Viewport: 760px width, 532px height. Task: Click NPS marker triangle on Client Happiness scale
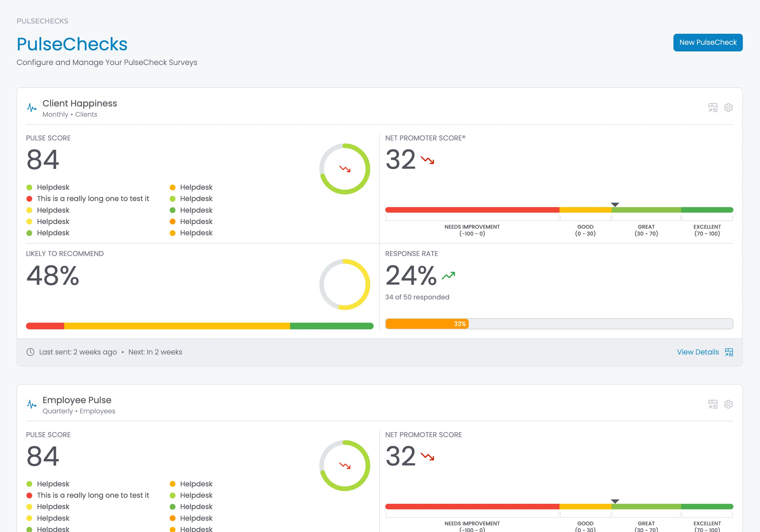click(615, 204)
